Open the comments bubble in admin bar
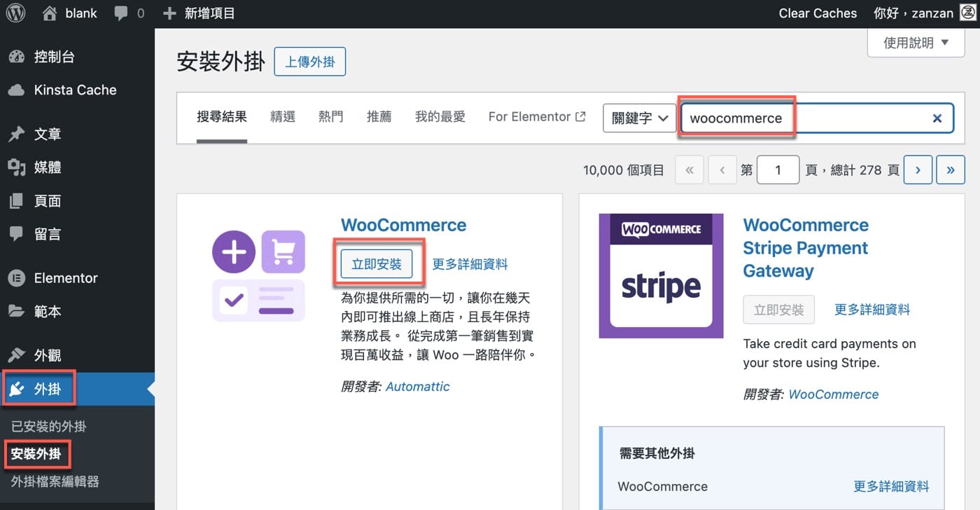The image size is (980, 510). point(121,13)
